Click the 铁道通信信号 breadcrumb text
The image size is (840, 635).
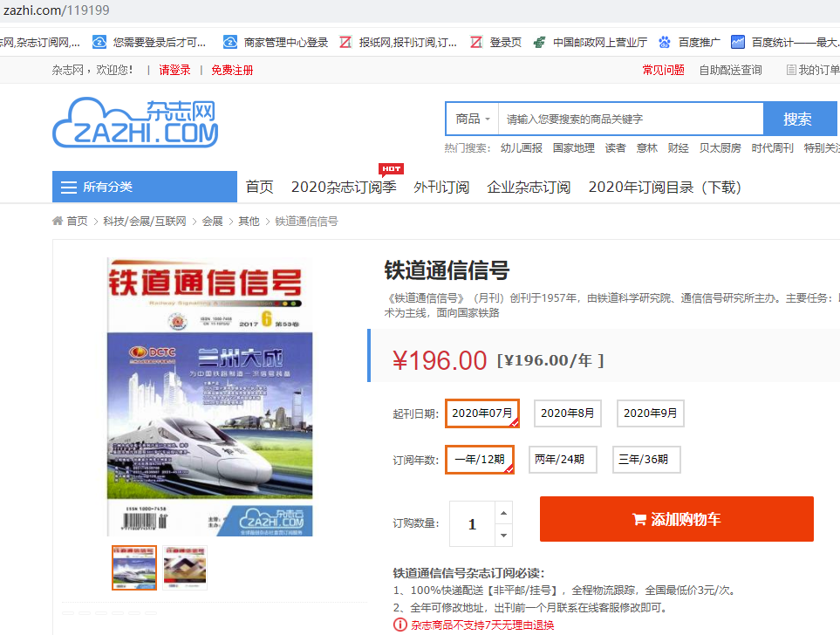tap(306, 222)
